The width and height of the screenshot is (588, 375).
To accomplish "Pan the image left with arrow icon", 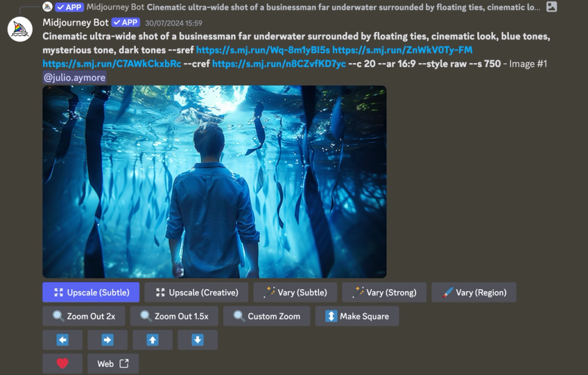I will (x=63, y=340).
